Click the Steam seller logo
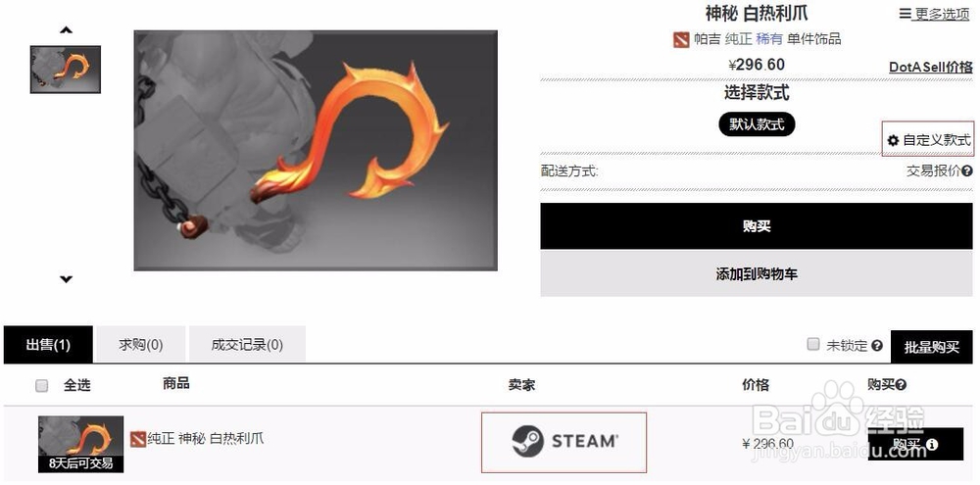The height and width of the screenshot is (485, 980). [x=564, y=442]
